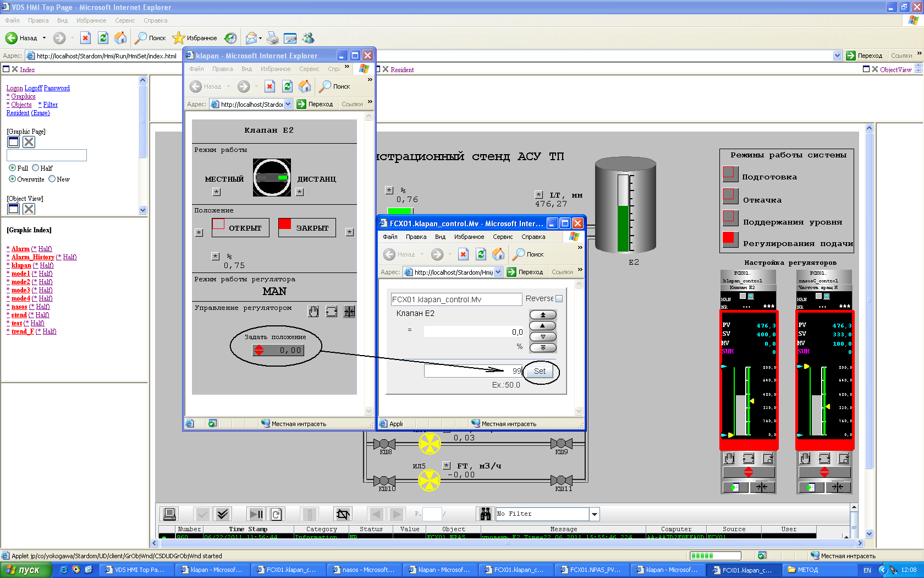924x578 pixels.
Task: Acknowledge all alarms with double-check icon
Action: [222, 514]
